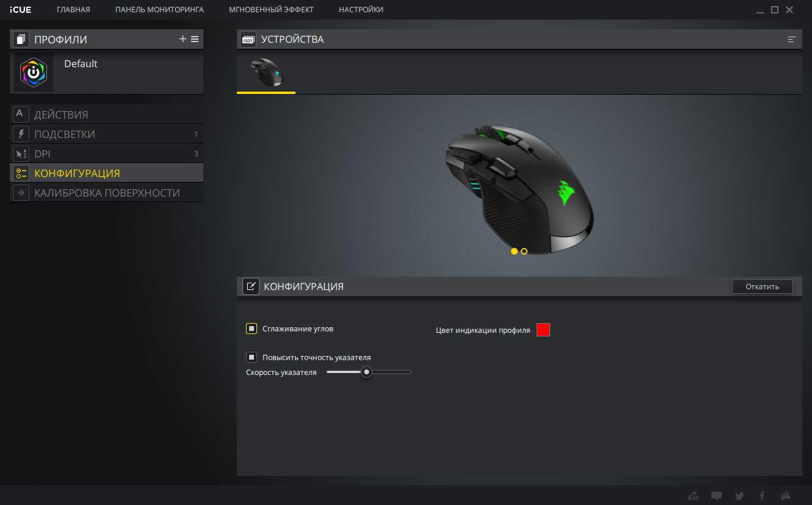This screenshot has height=505, width=812.
Task: Open the Twitter icon in footer
Action: pyautogui.click(x=739, y=496)
